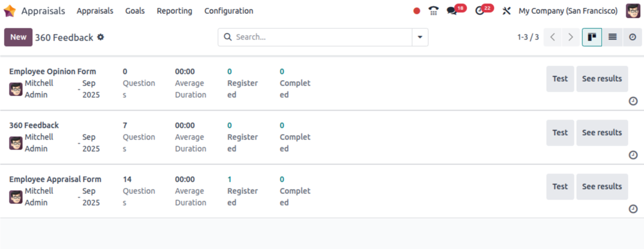
Task: Open the VoIP phone icon
Action: 433,11
